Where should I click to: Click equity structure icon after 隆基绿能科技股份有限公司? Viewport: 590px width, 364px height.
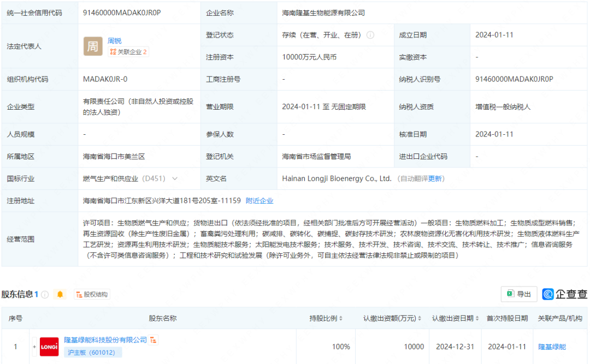154,340
